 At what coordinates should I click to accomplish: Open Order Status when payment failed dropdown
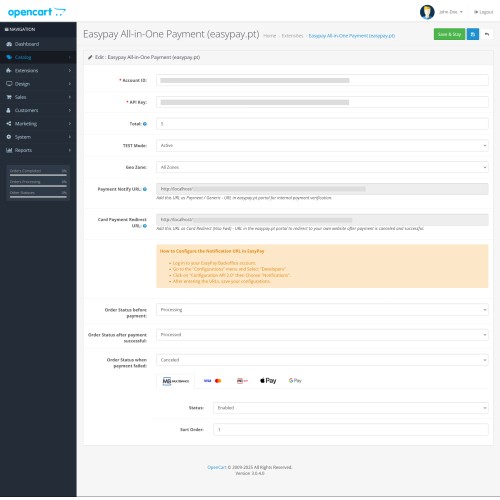point(322,360)
